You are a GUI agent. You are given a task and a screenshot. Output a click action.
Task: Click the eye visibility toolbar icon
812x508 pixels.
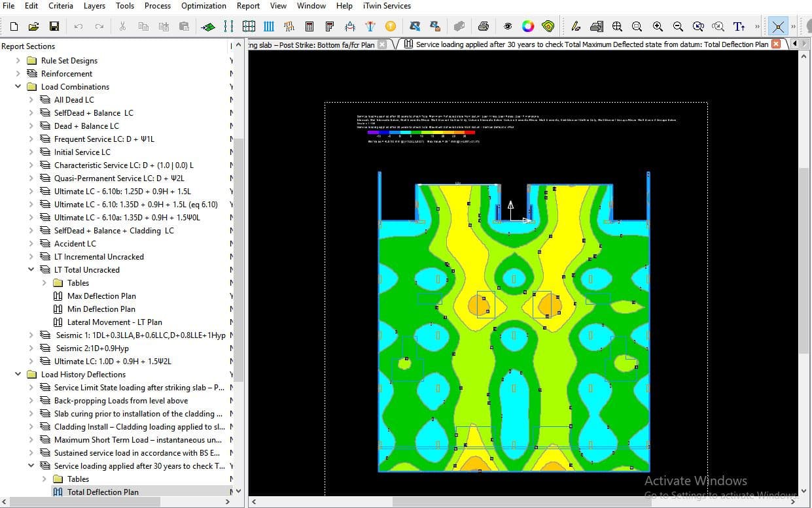[x=508, y=27]
